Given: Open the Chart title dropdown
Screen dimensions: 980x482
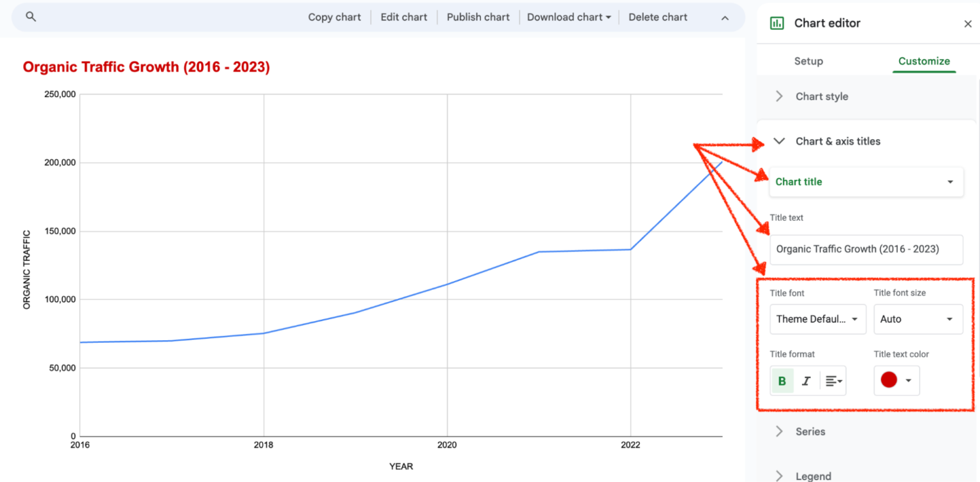Looking at the screenshot, I should (x=866, y=181).
